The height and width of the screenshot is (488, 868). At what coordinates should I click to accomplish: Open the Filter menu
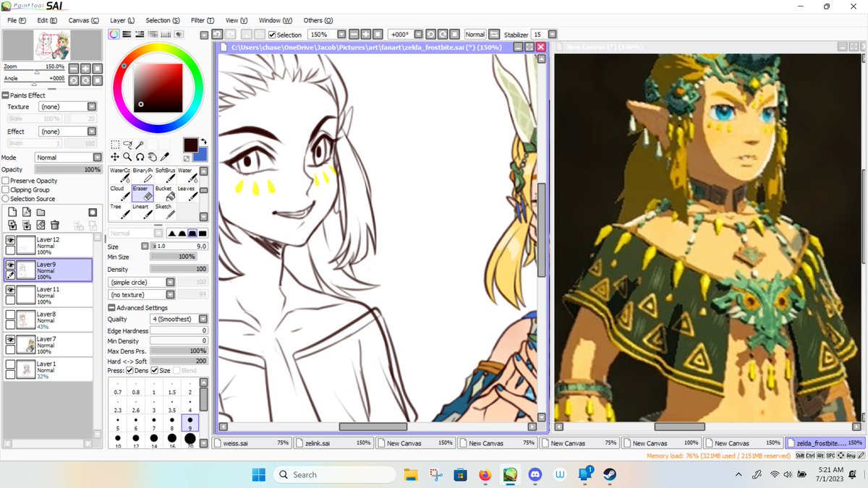point(201,20)
